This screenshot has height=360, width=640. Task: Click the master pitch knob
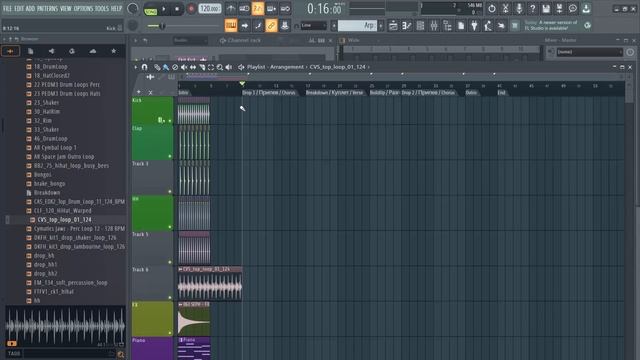133,26
